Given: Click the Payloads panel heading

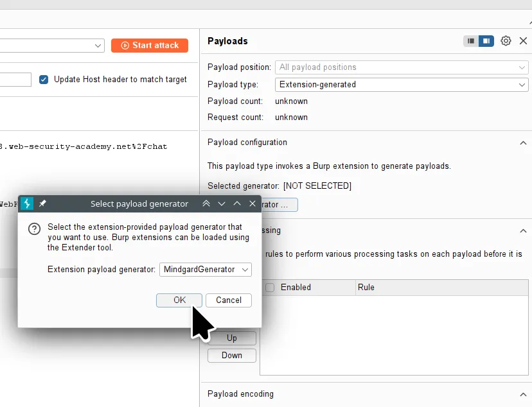Looking at the screenshot, I should [227, 41].
